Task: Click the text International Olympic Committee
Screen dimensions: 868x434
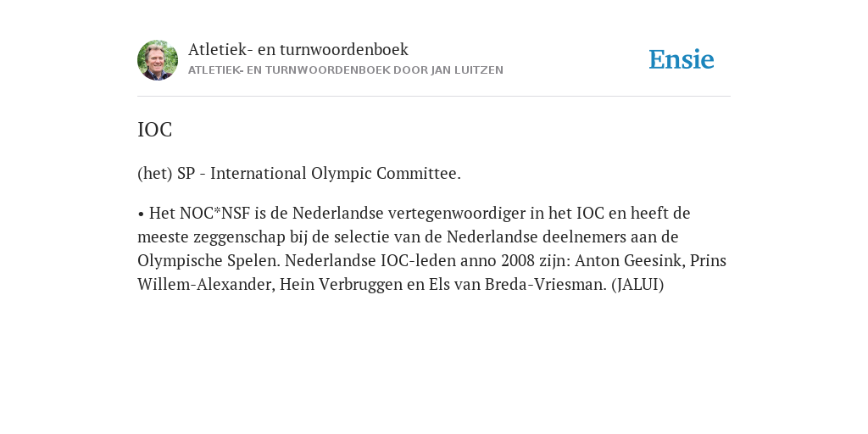Action: coord(336,174)
